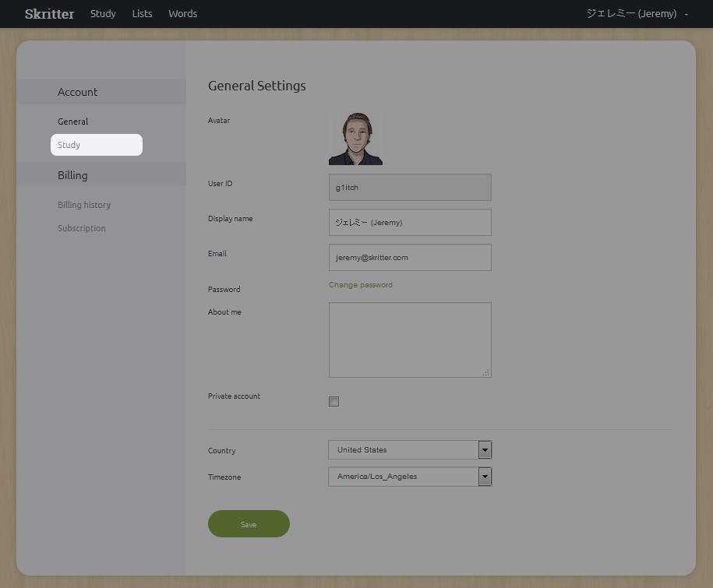The image size is (713, 588).
Task: Toggle the Private account checkbox
Action: 334,401
